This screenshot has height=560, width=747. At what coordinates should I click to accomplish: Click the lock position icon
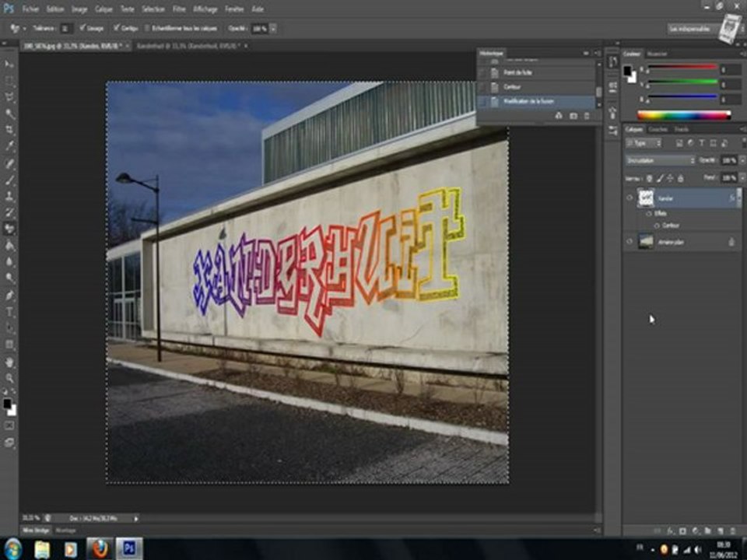[670, 178]
